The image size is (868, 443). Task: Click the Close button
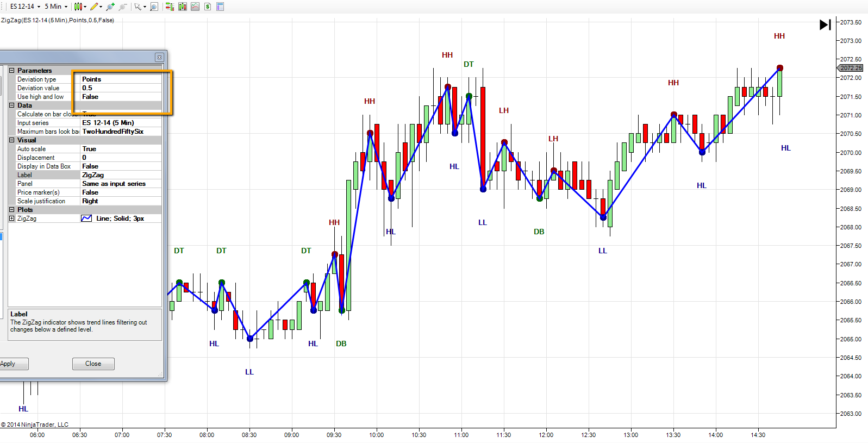coord(93,364)
